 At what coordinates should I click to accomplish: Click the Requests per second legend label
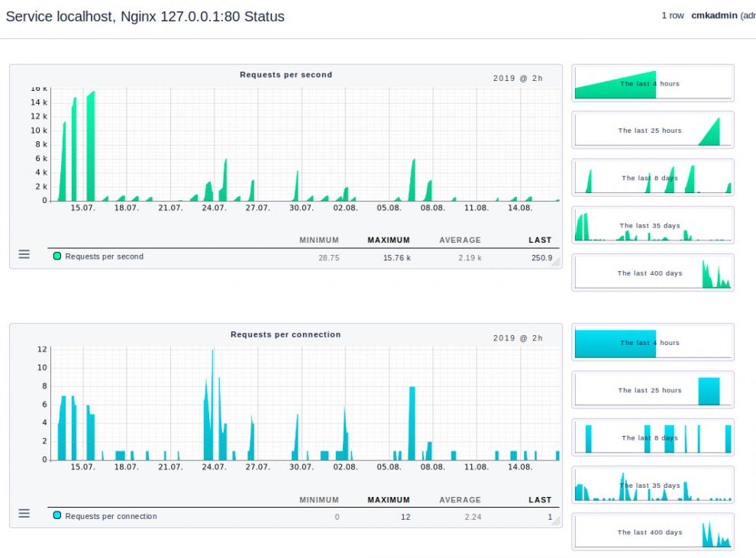[104, 256]
